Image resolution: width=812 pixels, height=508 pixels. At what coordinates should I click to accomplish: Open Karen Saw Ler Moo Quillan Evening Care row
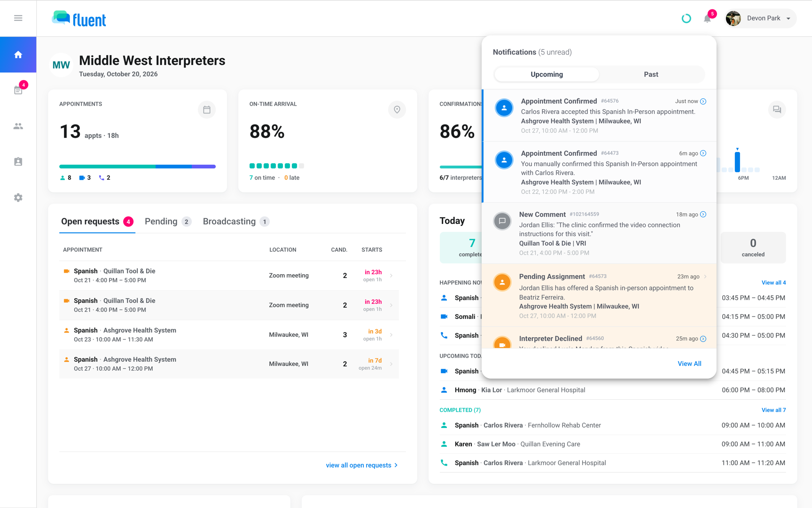point(612,444)
